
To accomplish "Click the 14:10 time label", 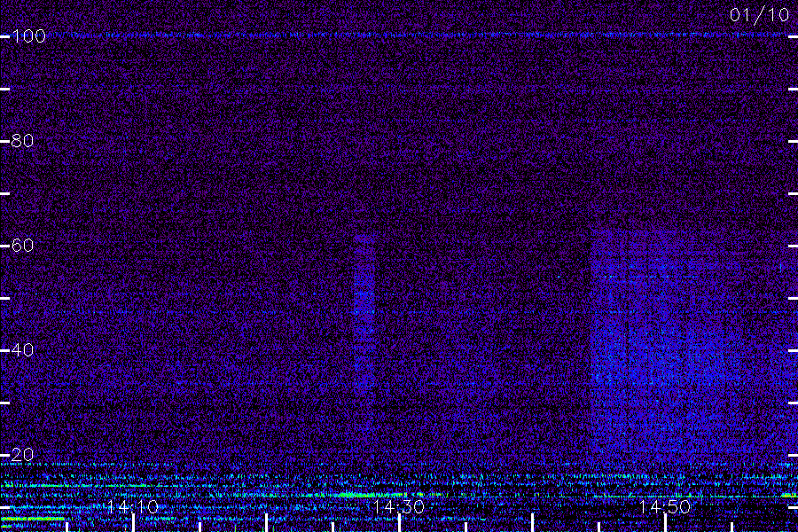I will [133, 507].
